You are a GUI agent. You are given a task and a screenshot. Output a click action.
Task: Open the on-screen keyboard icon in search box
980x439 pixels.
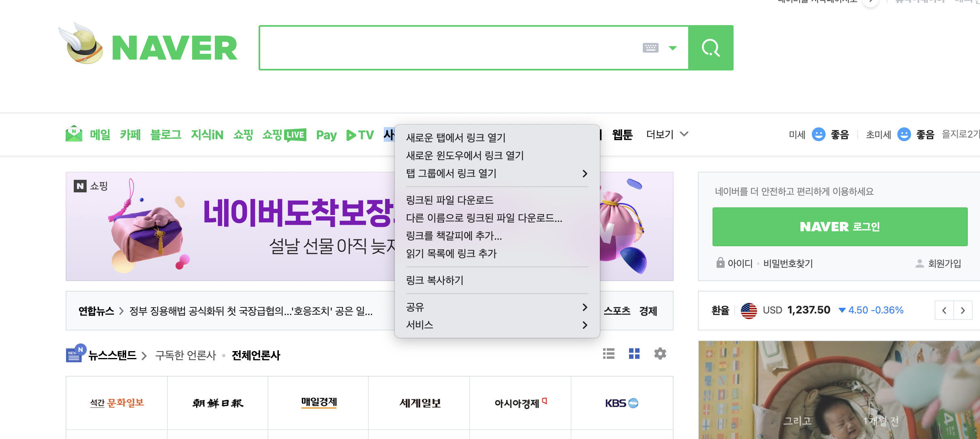click(x=650, y=48)
